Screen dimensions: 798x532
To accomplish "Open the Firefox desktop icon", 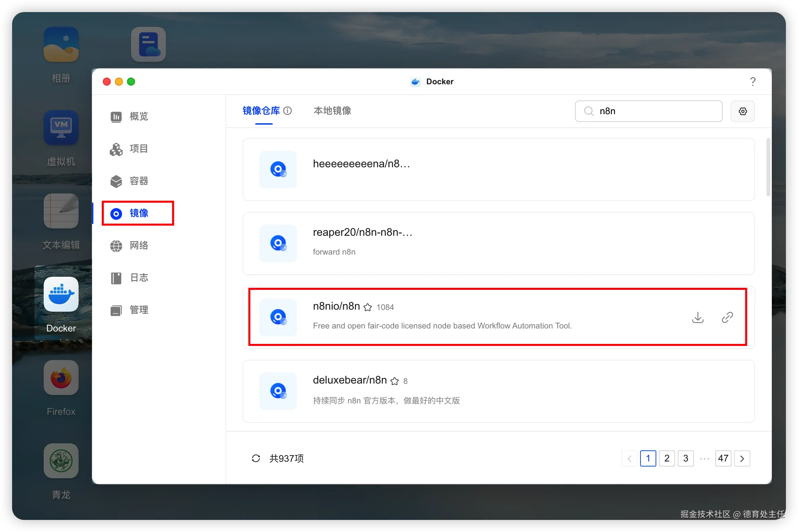I will [61, 378].
